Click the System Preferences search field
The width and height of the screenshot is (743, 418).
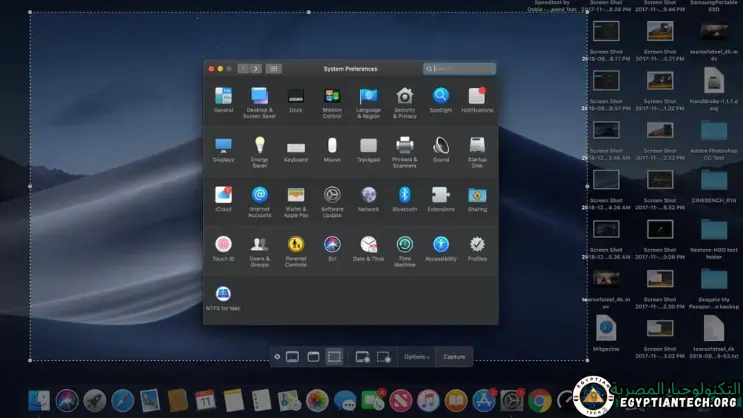tap(460, 69)
